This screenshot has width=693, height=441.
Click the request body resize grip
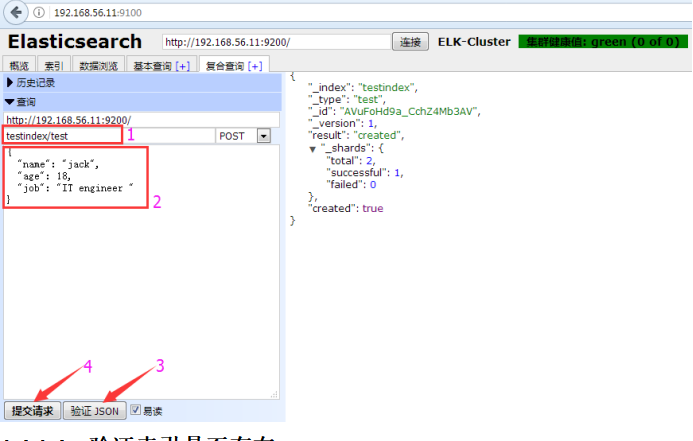tap(274, 394)
